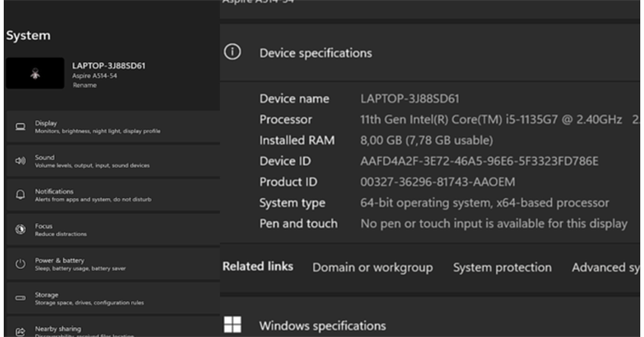This screenshot has width=644, height=337.
Task: Click the Power & battery icon
Action: pyautogui.click(x=21, y=264)
